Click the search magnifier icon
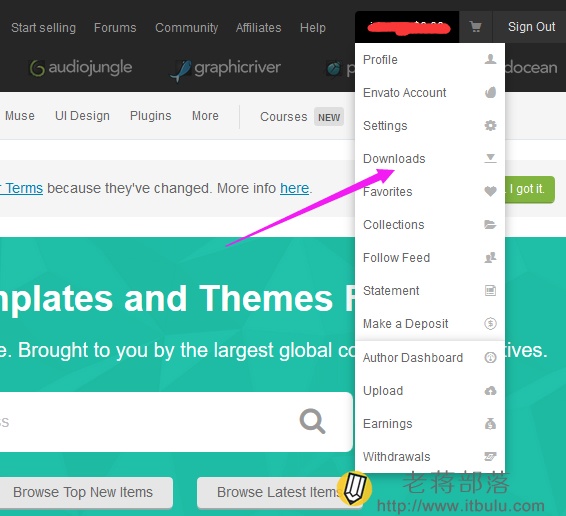The height and width of the screenshot is (516, 566). pos(312,421)
